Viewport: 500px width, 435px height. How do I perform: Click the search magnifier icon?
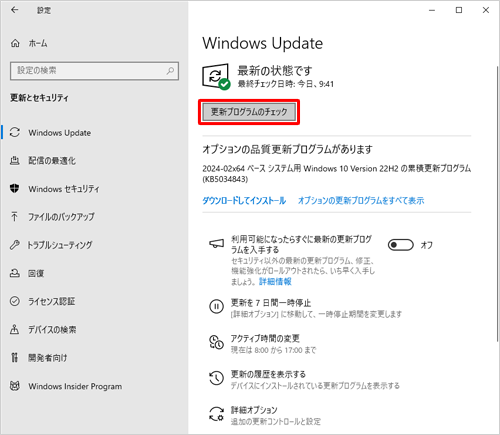[x=170, y=70]
